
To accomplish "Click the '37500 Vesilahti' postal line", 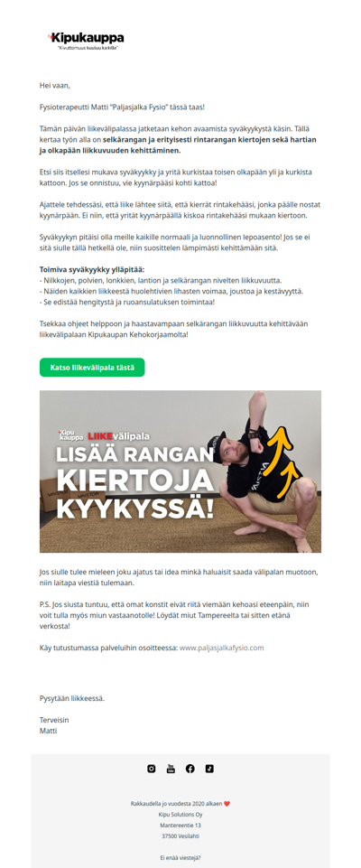I will click(180, 836).
